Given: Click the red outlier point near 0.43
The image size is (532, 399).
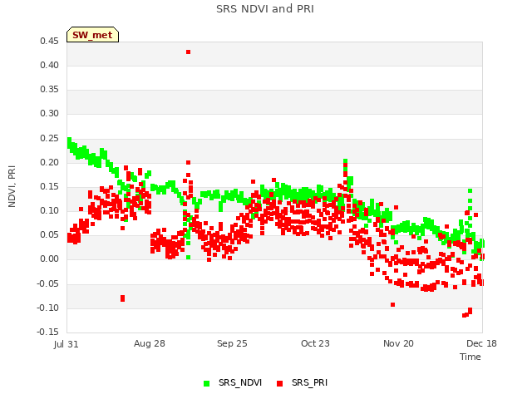Looking at the screenshot, I should [x=189, y=52].
